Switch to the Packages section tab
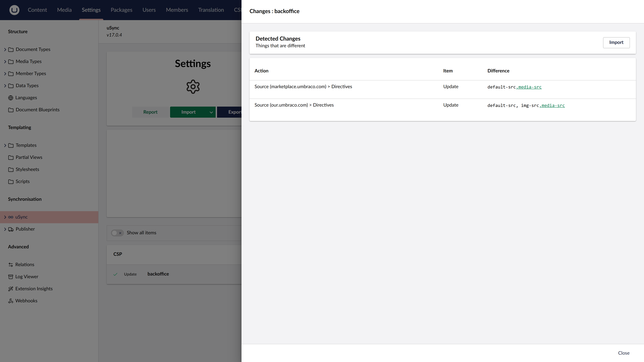The height and width of the screenshot is (362, 644). 121,10
